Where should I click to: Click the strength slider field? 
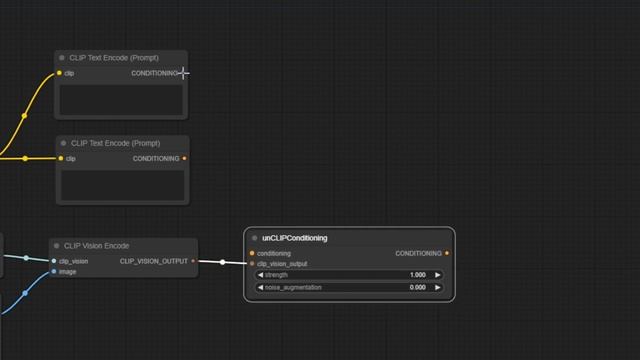click(349, 275)
